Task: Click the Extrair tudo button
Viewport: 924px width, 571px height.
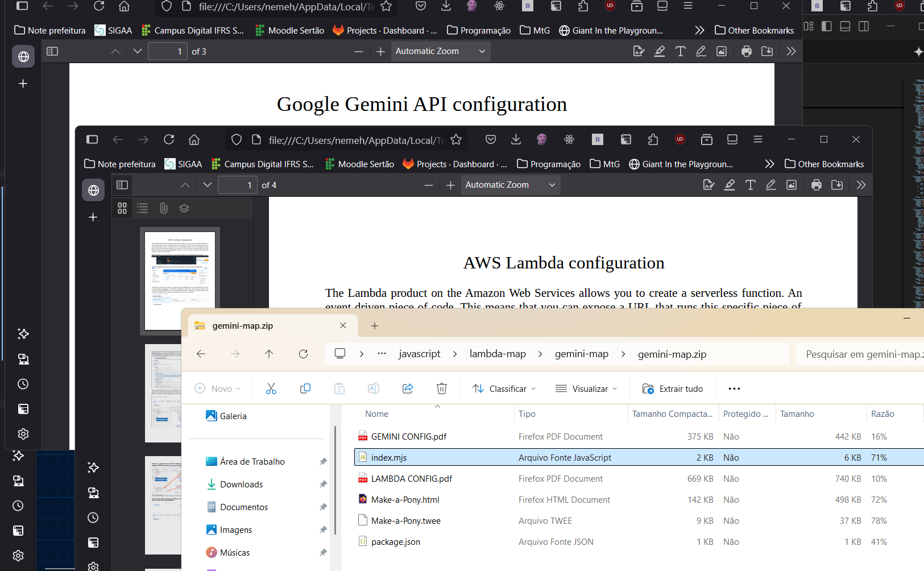Action: [x=673, y=388]
